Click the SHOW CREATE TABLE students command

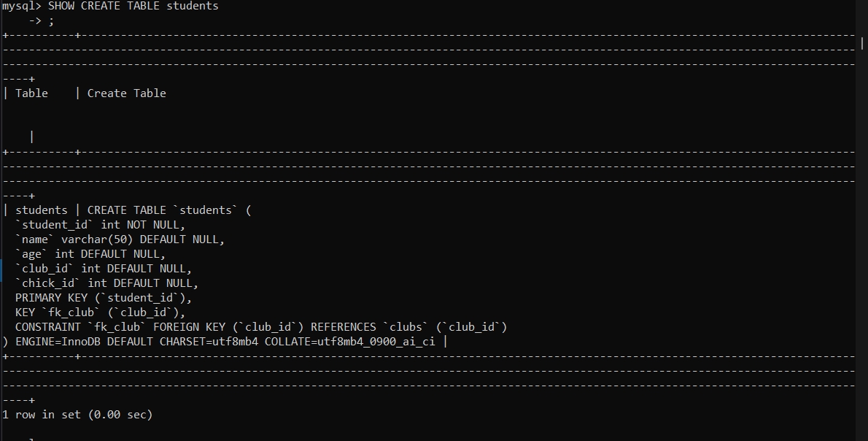(133, 6)
